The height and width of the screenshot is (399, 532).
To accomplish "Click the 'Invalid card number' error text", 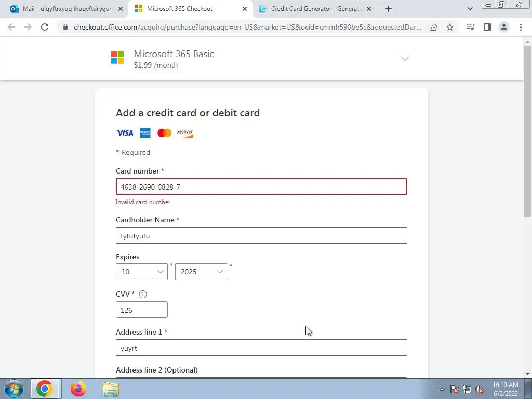I will [143, 202].
